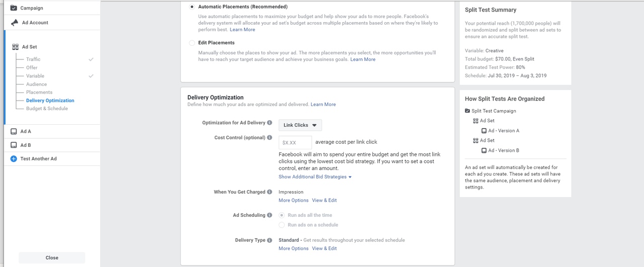Click the Close button
Image resolution: width=644 pixels, height=267 pixels.
click(x=52, y=257)
